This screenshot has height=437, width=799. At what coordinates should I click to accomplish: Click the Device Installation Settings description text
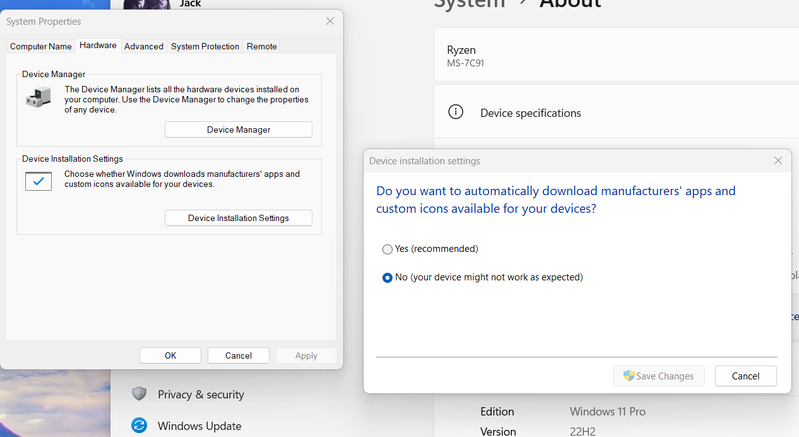(182, 179)
